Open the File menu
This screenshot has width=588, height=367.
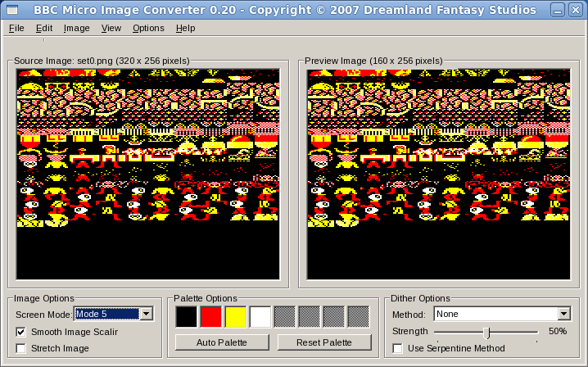[x=16, y=28]
